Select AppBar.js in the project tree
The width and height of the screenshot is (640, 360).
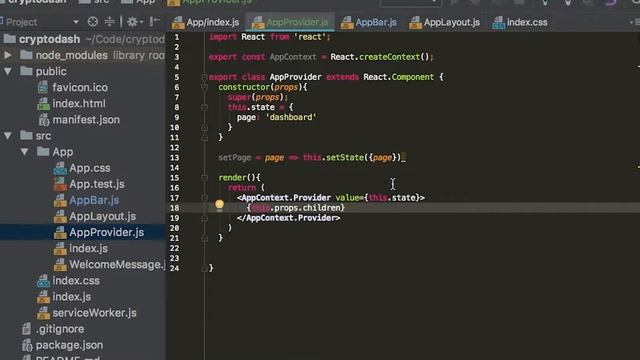(x=94, y=200)
